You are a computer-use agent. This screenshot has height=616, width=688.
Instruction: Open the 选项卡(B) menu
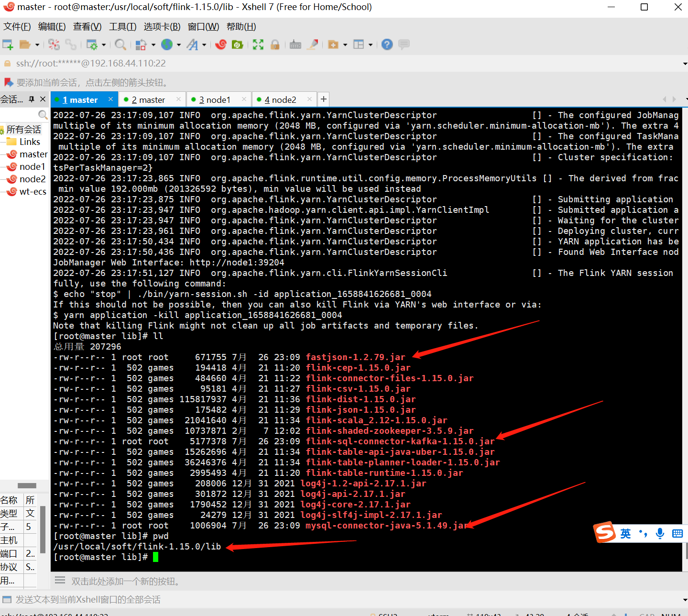click(x=162, y=27)
